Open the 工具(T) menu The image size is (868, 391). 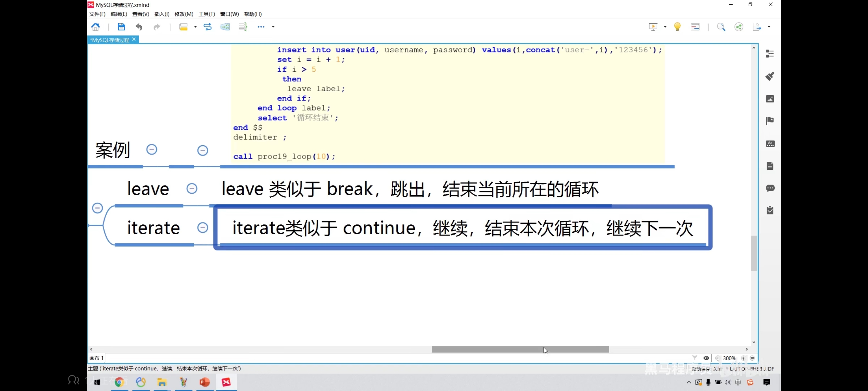point(206,14)
